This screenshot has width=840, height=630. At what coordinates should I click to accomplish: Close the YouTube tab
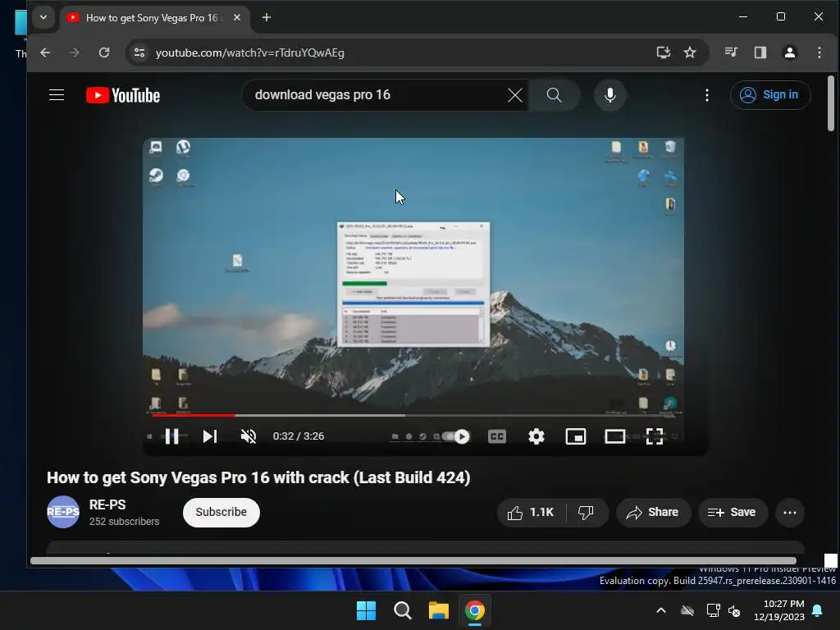click(237, 18)
